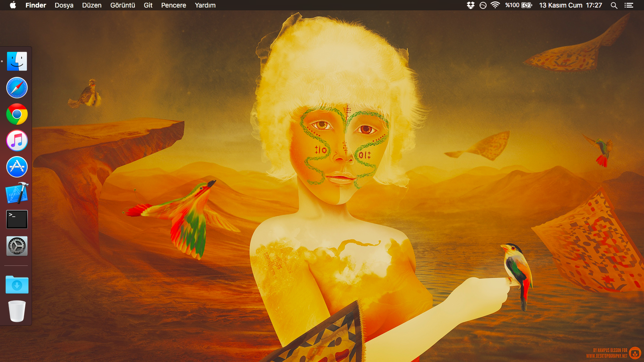This screenshot has width=644, height=362.
Task: Click the date and time 17:27
Action: pos(570,5)
